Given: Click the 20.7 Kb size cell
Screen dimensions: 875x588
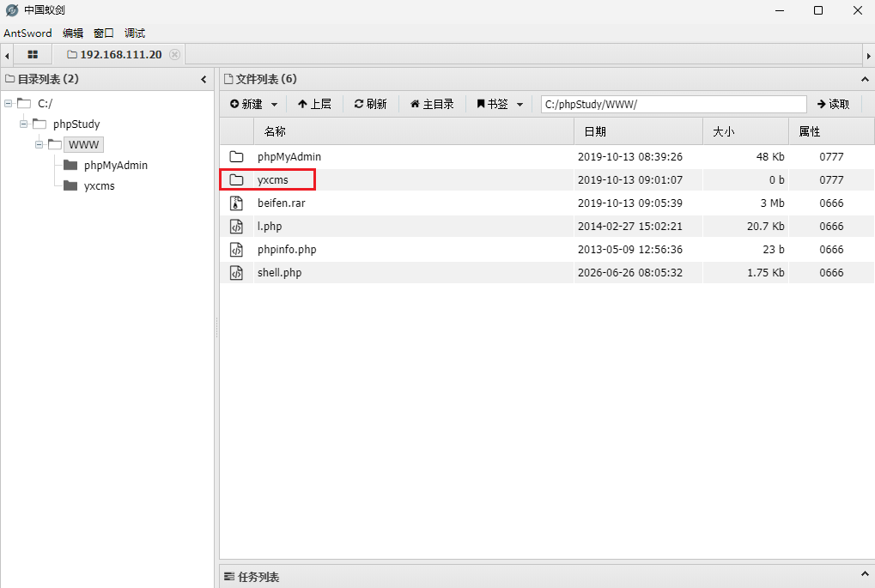Looking at the screenshot, I should coord(766,227).
